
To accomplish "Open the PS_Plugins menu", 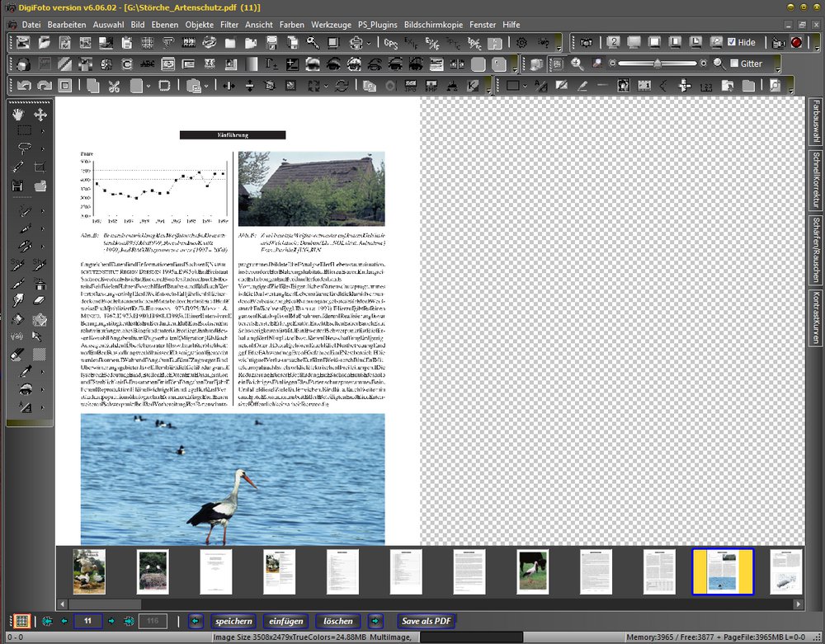I will (378, 25).
